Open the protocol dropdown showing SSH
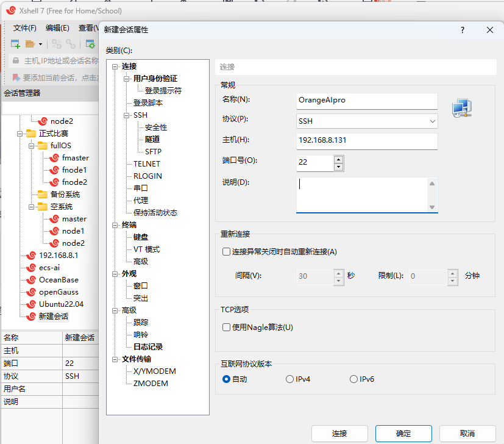Viewport: 504px width, 444px height. tap(433, 121)
